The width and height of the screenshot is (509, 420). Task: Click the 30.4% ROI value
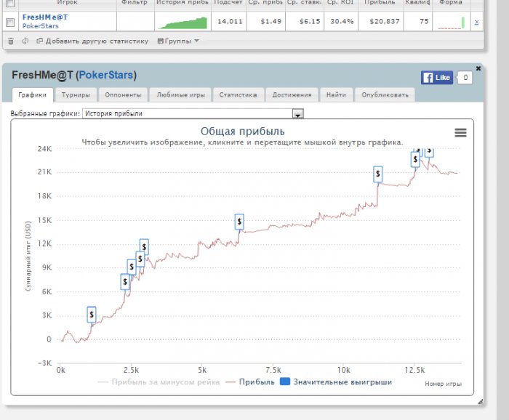click(342, 21)
